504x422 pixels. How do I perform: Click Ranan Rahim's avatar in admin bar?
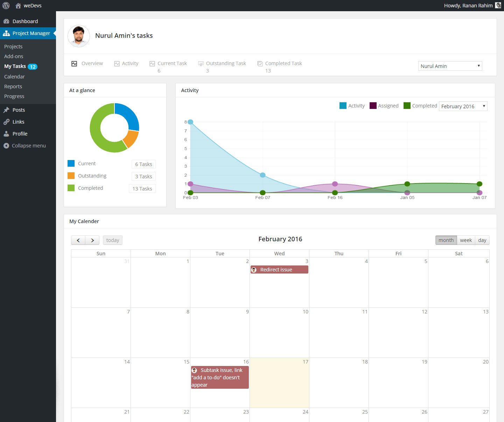pos(498,6)
